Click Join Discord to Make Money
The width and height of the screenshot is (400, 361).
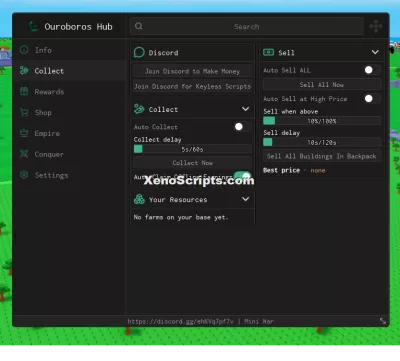pyautogui.click(x=192, y=71)
